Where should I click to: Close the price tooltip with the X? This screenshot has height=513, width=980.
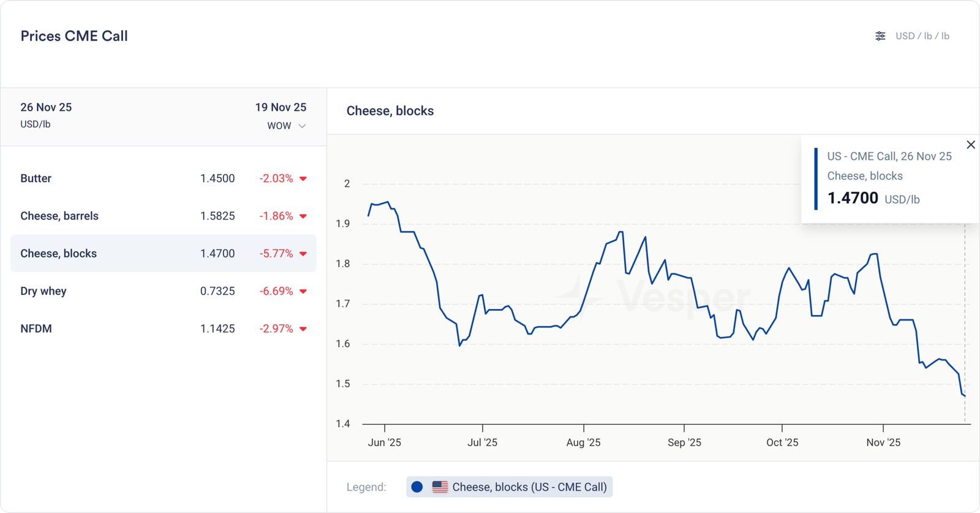coord(971,145)
